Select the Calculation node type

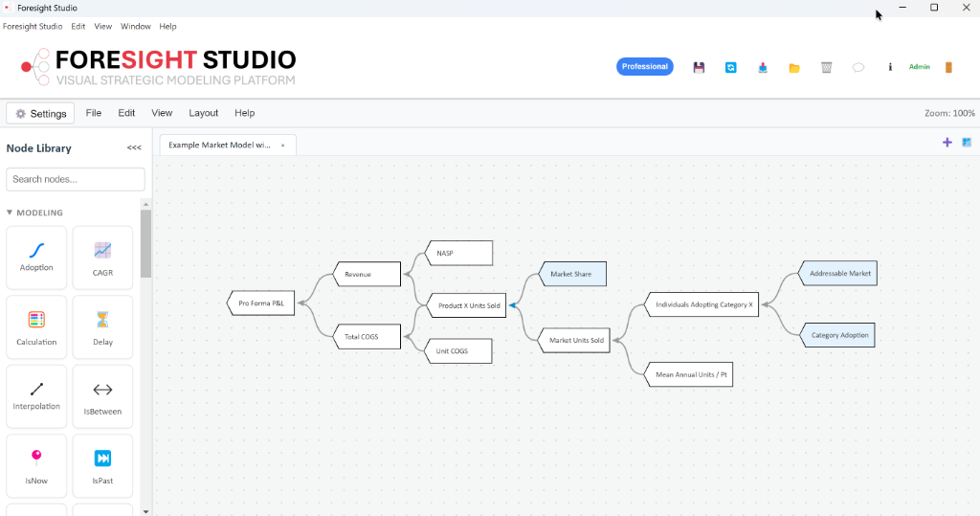(x=36, y=327)
